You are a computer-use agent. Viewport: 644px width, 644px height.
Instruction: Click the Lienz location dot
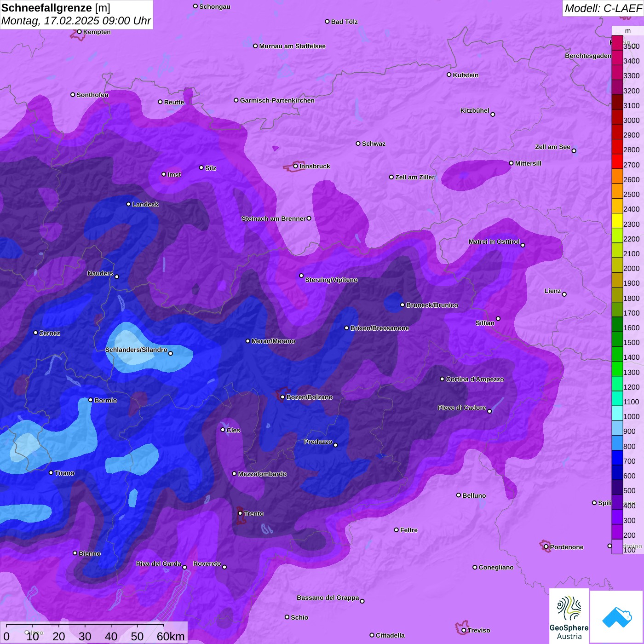(564, 294)
